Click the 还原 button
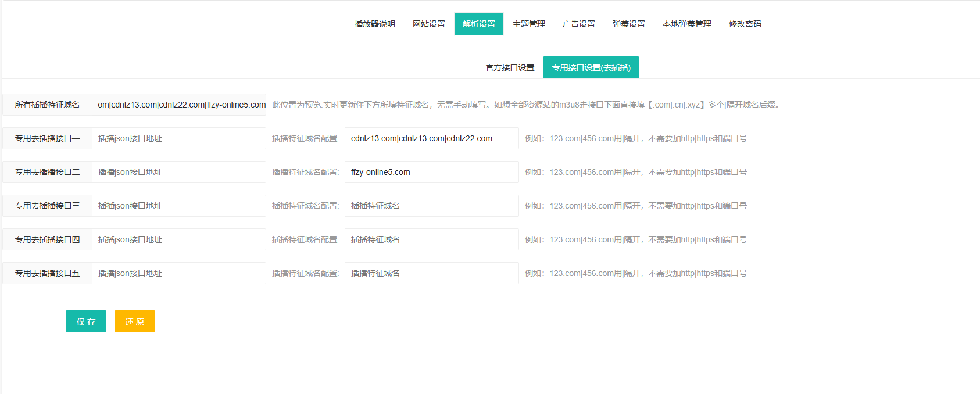This screenshot has height=394, width=980. coord(135,321)
